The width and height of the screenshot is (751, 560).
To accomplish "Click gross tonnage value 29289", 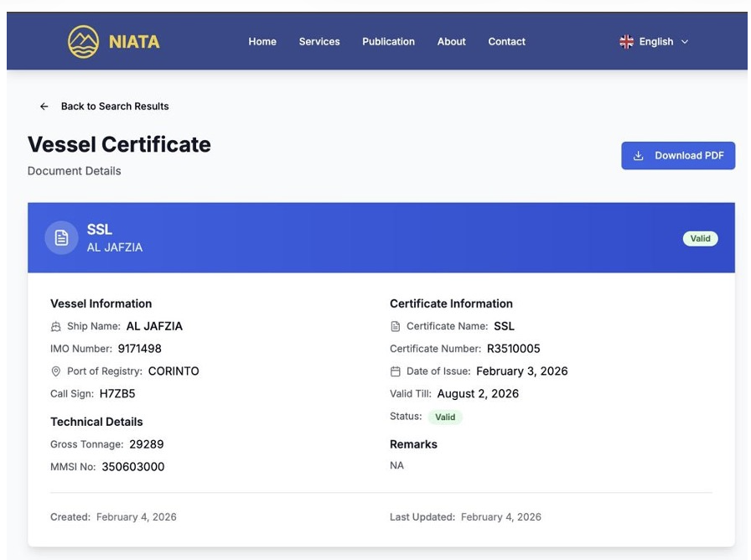I will [147, 444].
